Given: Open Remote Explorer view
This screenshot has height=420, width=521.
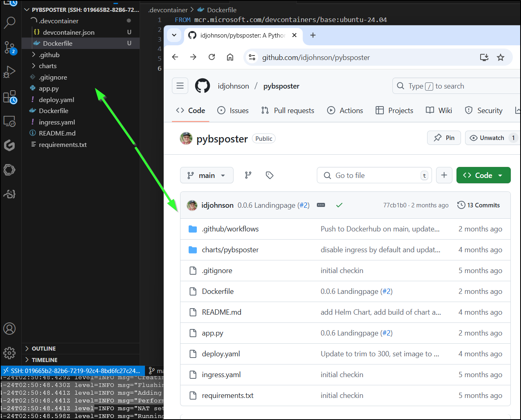Looking at the screenshot, I should coord(9,121).
